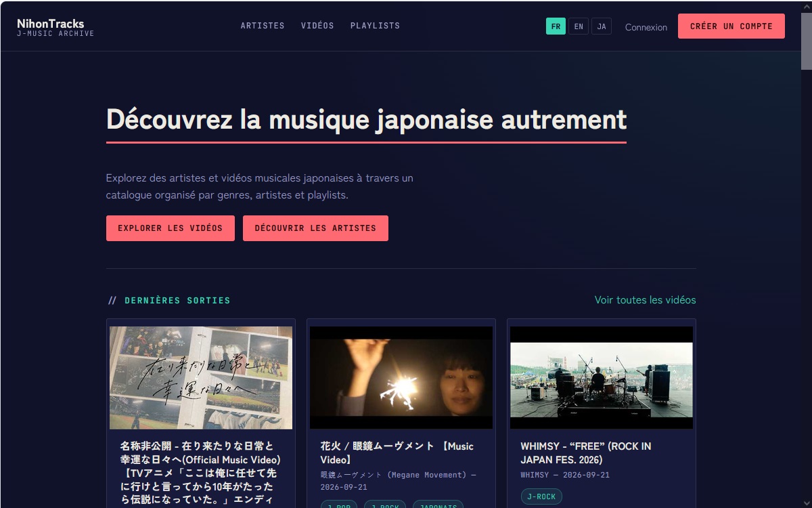Open the Voir toutes les vidéos link

click(x=645, y=299)
